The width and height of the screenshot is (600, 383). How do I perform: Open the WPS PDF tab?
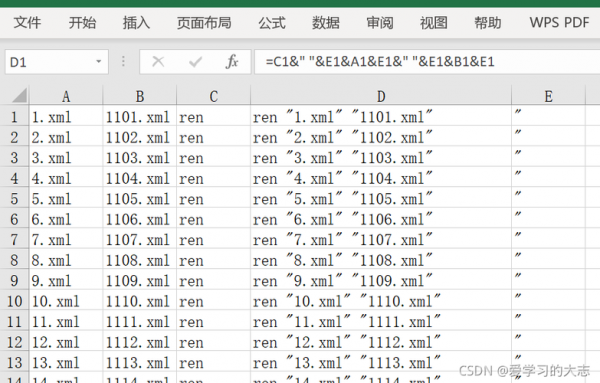tap(559, 23)
